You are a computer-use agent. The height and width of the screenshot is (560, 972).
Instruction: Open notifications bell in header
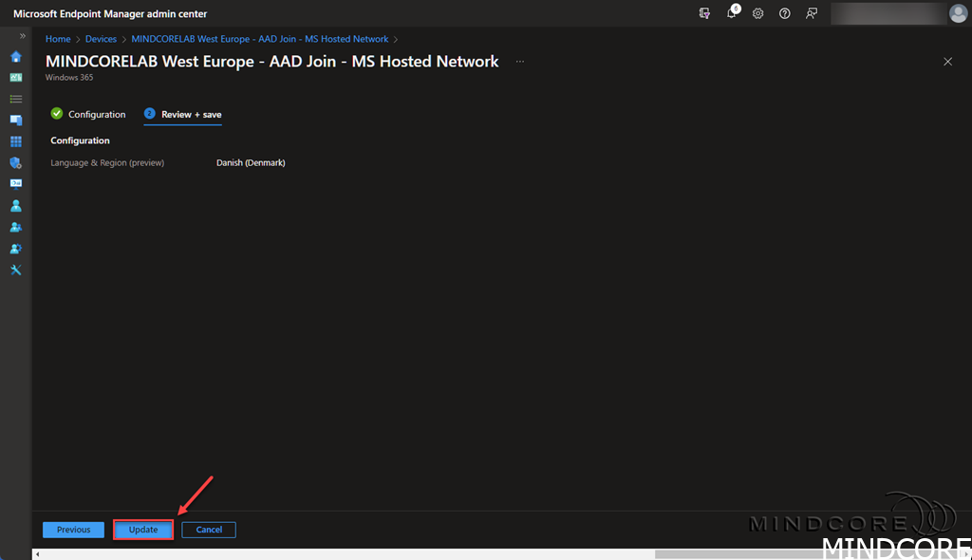(732, 13)
